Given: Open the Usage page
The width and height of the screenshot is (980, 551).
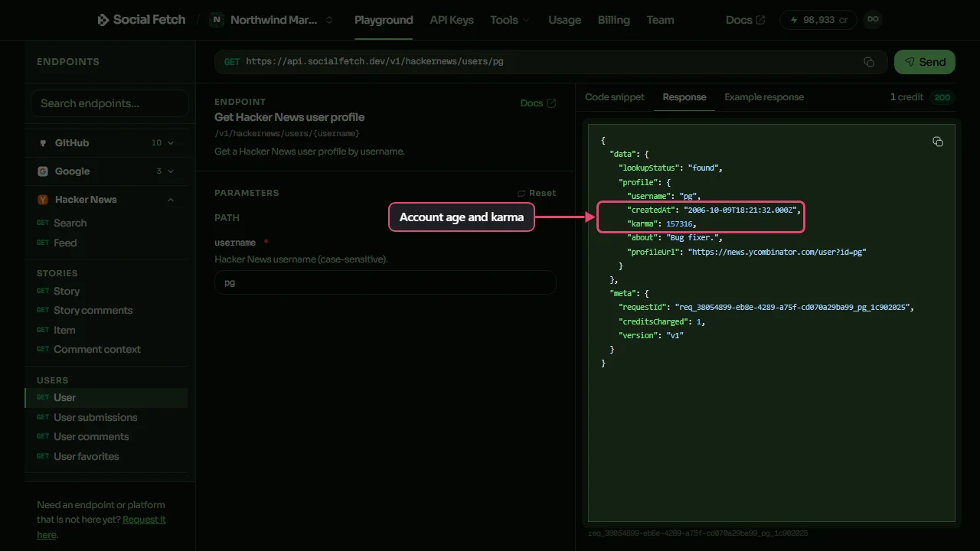Looking at the screenshot, I should pos(565,20).
